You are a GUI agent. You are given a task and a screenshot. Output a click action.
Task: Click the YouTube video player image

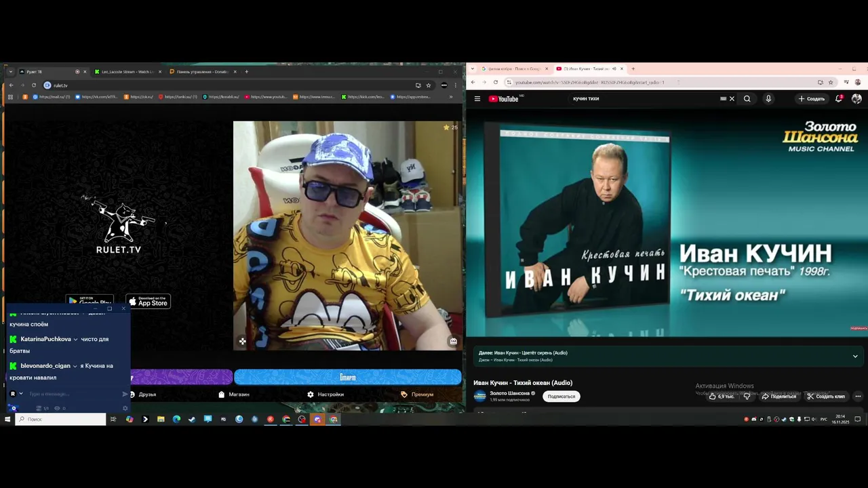pos(667,224)
